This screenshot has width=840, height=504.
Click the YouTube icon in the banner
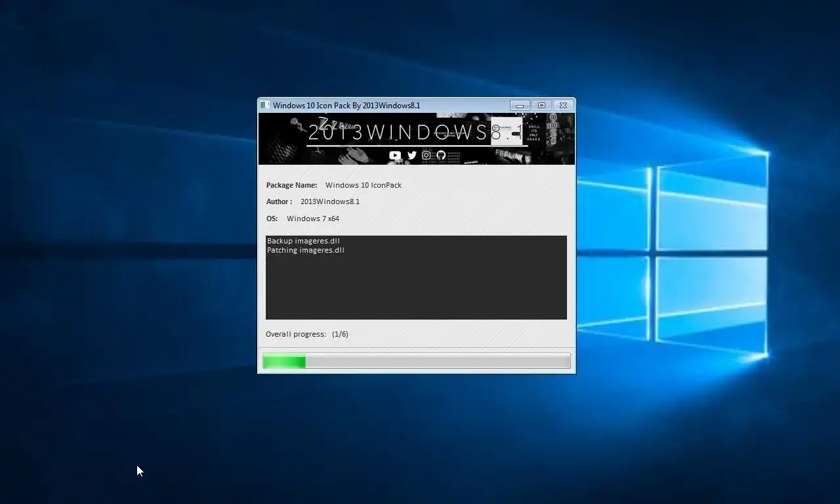(x=395, y=156)
